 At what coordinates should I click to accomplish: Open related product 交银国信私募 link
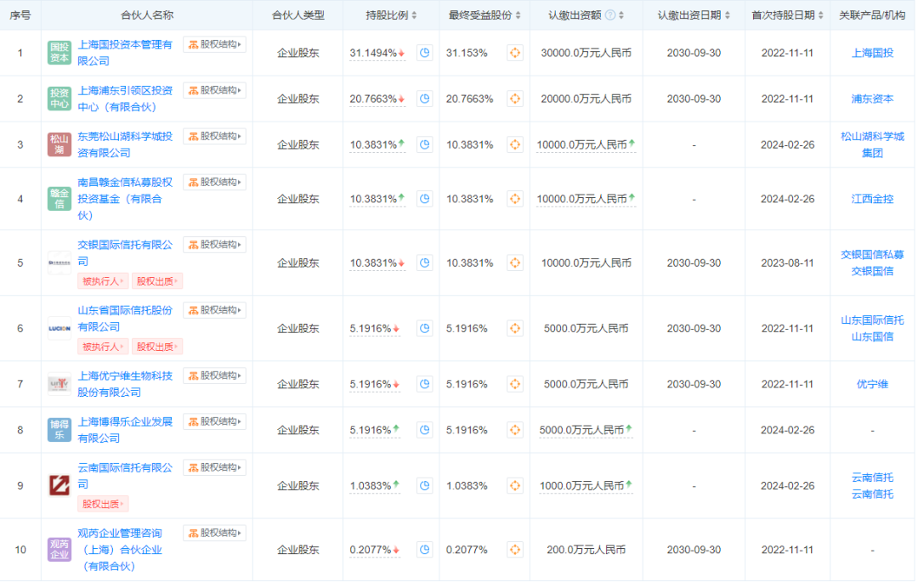pos(872,255)
